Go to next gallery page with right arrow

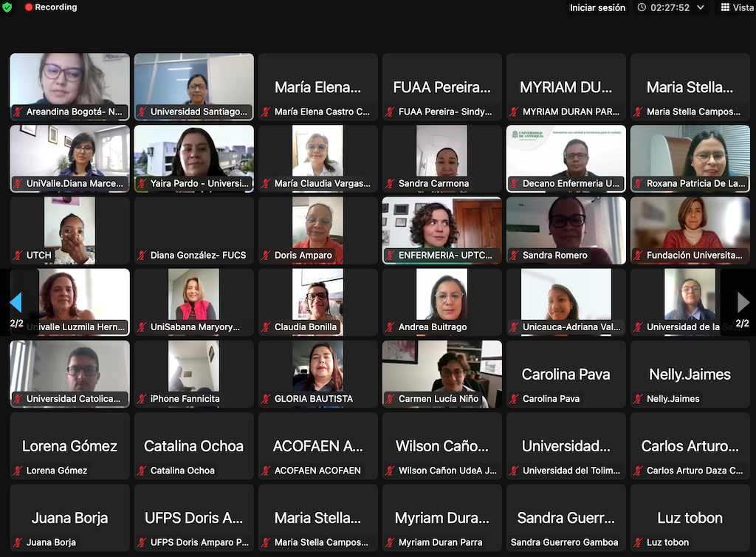click(743, 302)
